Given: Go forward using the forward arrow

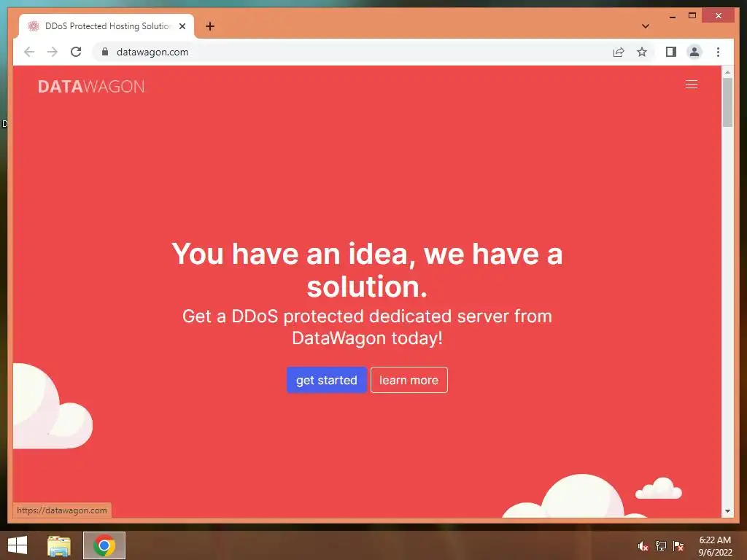Looking at the screenshot, I should (53, 52).
